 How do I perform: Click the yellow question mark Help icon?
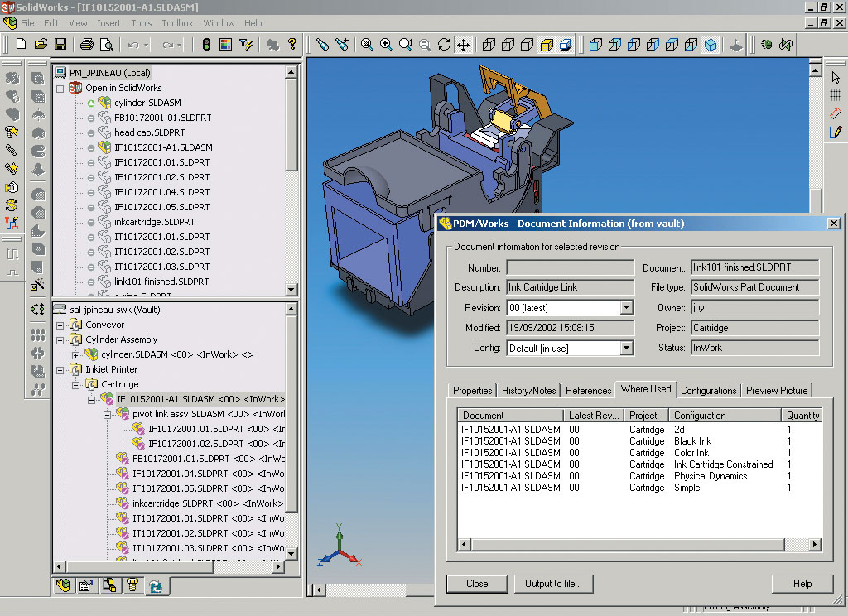(x=292, y=44)
